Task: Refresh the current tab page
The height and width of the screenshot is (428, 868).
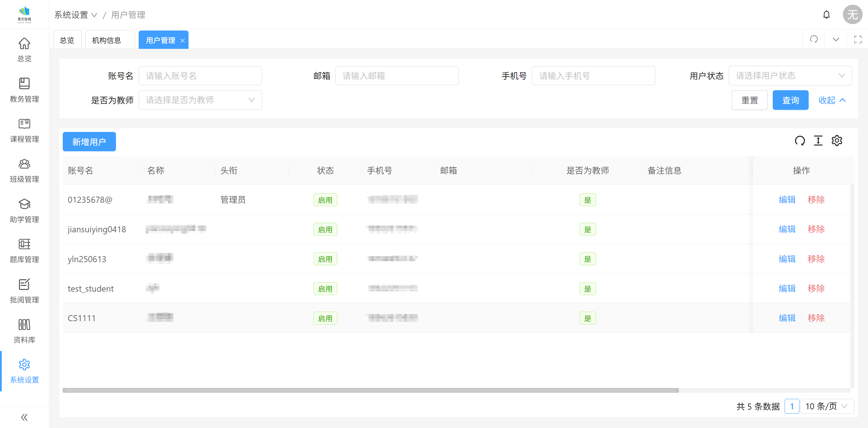Action: coord(814,40)
